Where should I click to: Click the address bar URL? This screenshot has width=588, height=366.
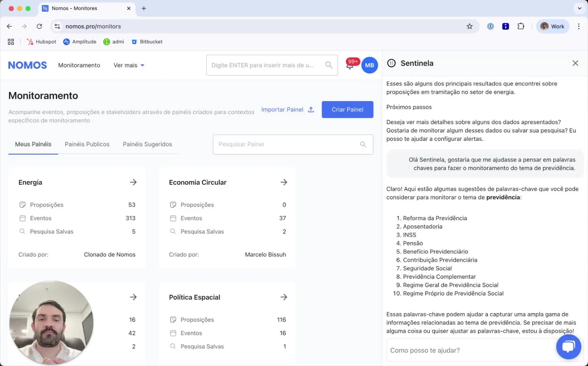[93, 26]
